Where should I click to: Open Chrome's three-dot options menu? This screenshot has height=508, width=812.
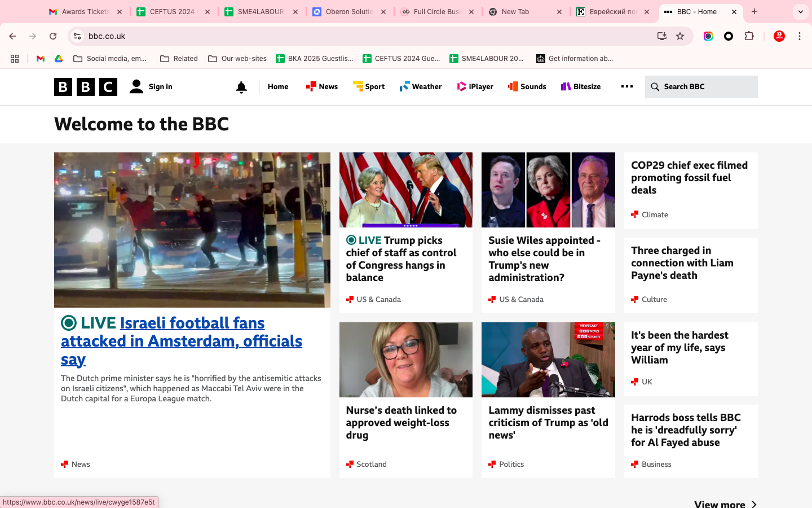tap(799, 36)
